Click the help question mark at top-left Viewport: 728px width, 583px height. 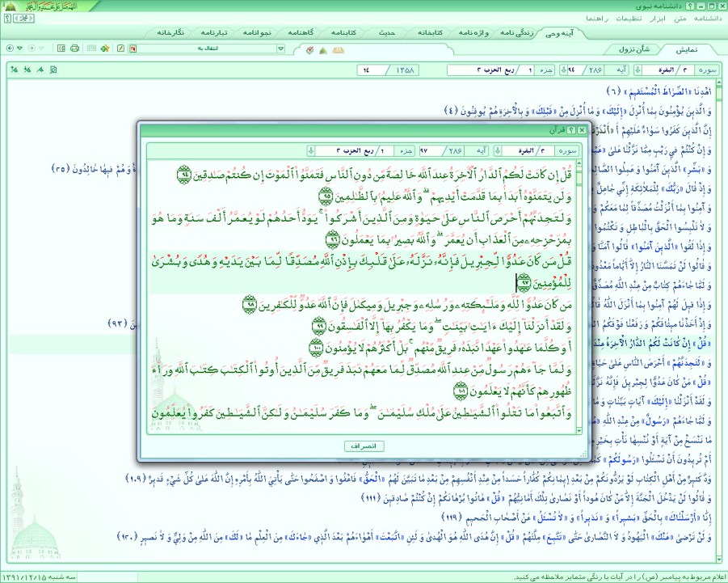tap(7, 18)
